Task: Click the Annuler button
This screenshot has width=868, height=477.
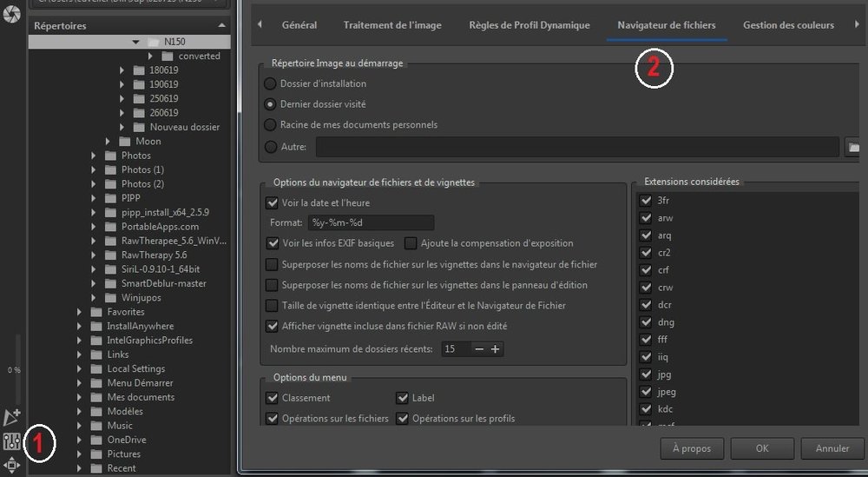Action: [x=832, y=448]
